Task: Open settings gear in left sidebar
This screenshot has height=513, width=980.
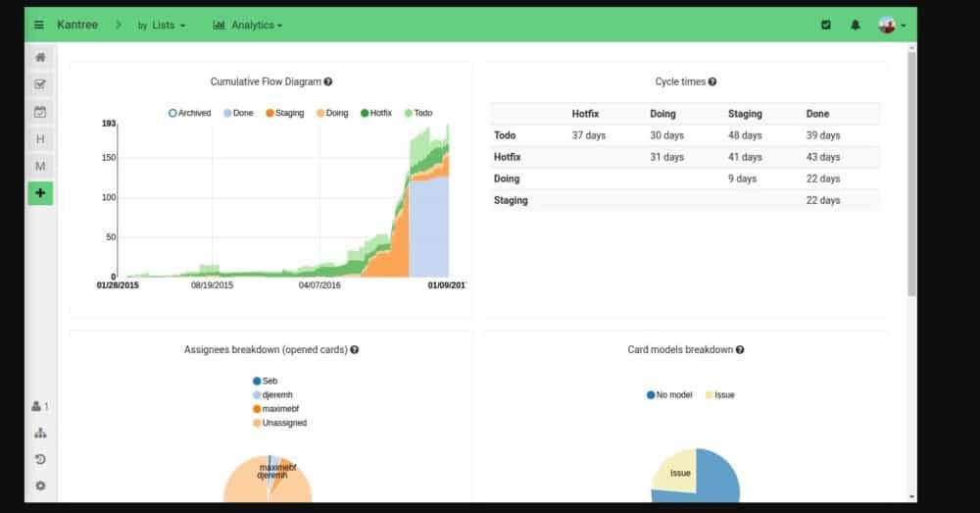Action: (40, 486)
